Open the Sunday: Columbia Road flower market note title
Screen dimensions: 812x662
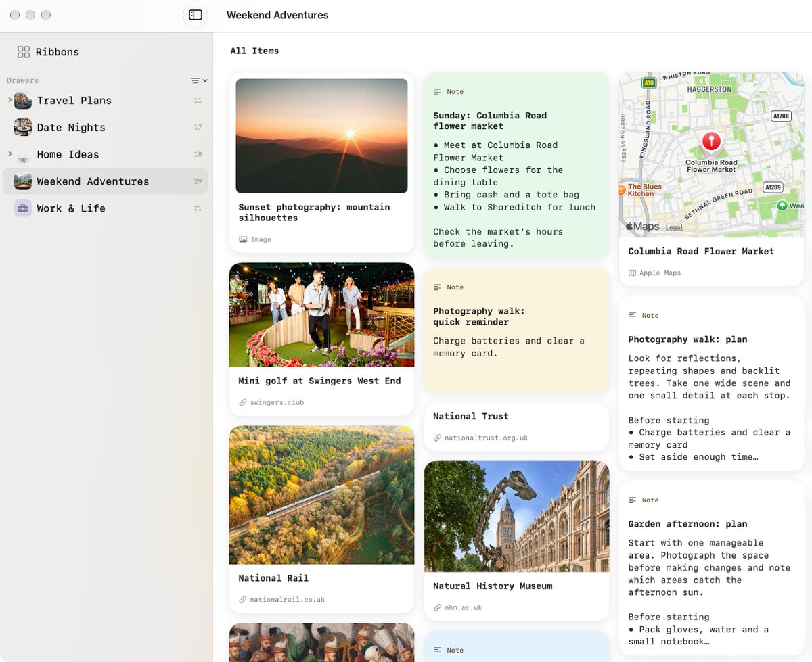490,120
